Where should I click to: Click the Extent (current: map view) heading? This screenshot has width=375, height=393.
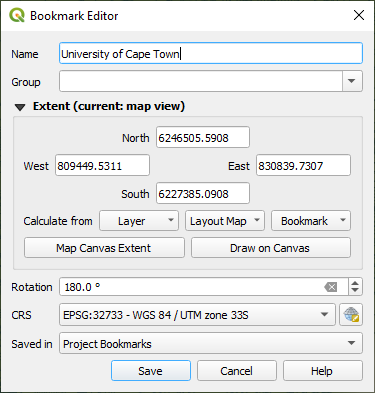[109, 106]
